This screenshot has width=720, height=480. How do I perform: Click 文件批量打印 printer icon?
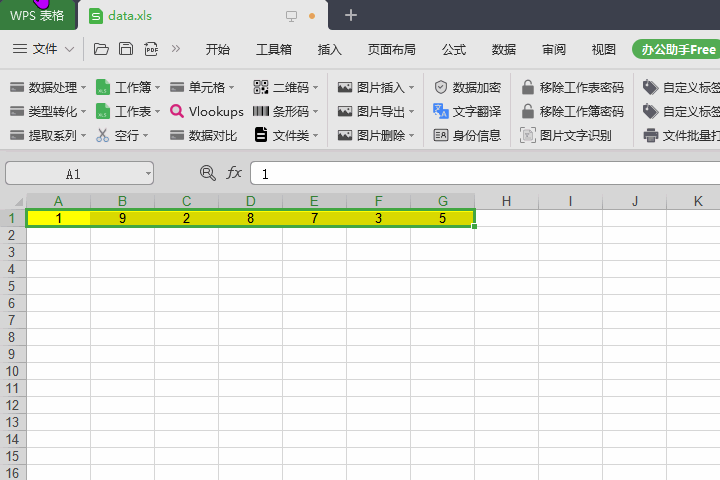(651, 136)
